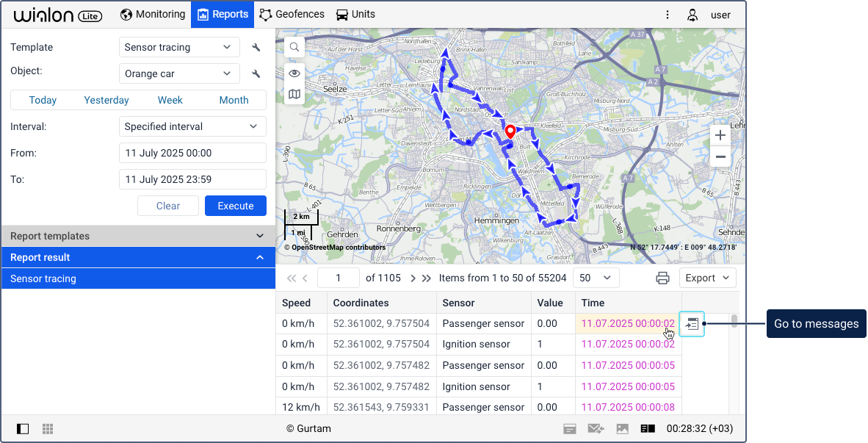Click the wrench icon next to Template
Screen dimensions: 868x443
[x=256, y=48]
